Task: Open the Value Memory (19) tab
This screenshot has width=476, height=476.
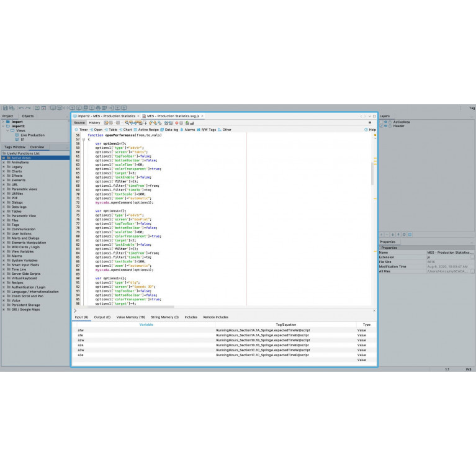Action: click(130, 317)
